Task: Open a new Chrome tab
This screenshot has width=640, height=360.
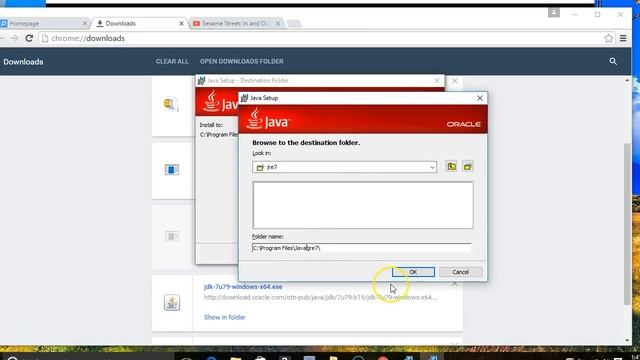Action: 294,24
